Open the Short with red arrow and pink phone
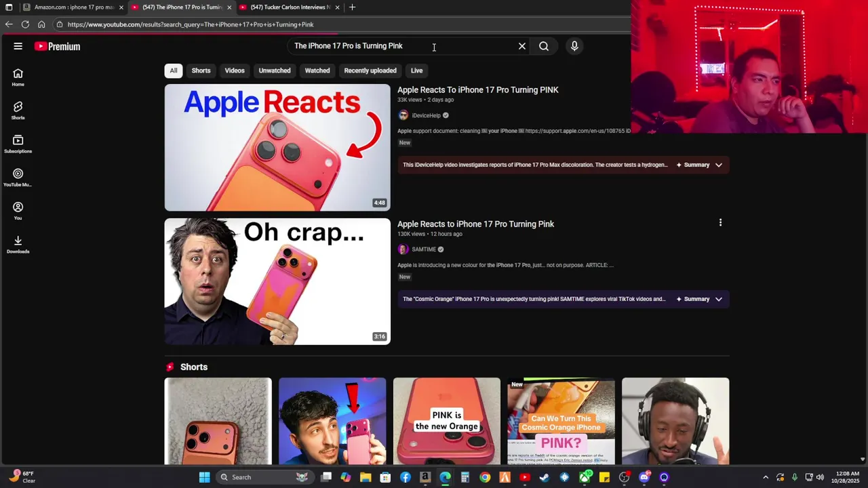Screen dimensions: 868x488 332,421
